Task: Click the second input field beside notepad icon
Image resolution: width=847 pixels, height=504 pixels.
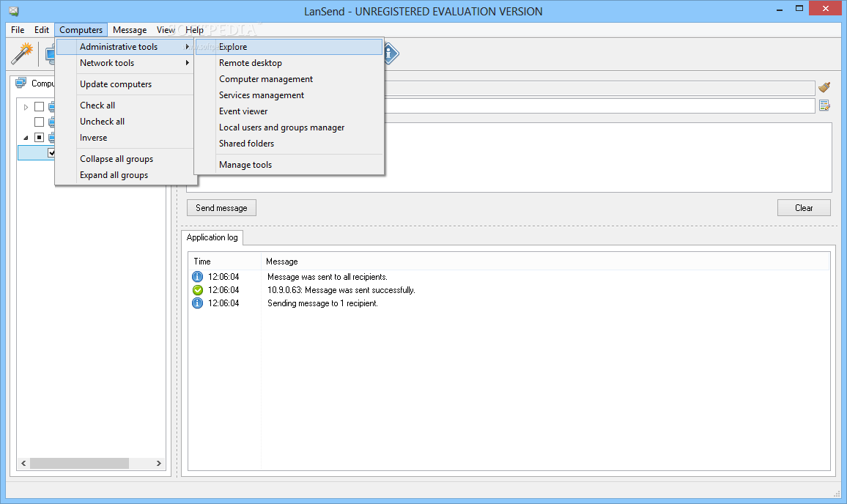Action: click(599, 106)
